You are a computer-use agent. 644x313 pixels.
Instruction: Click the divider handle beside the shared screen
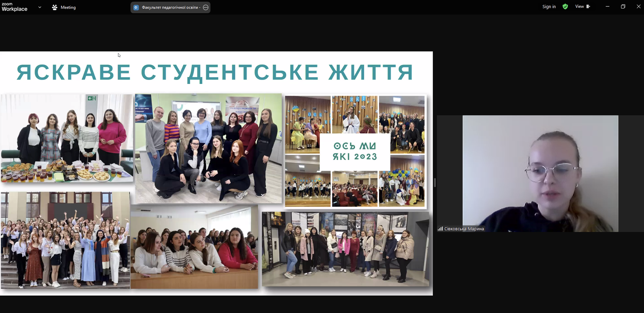point(435,183)
